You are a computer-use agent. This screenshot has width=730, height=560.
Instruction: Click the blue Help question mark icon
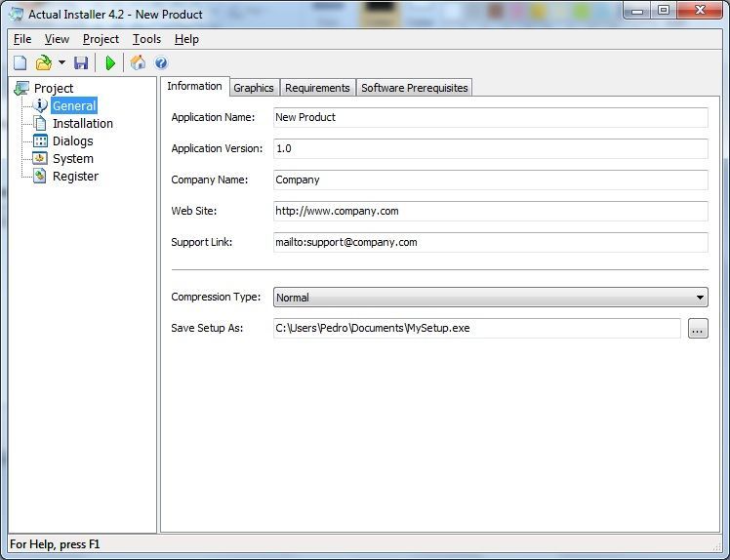tap(161, 62)
